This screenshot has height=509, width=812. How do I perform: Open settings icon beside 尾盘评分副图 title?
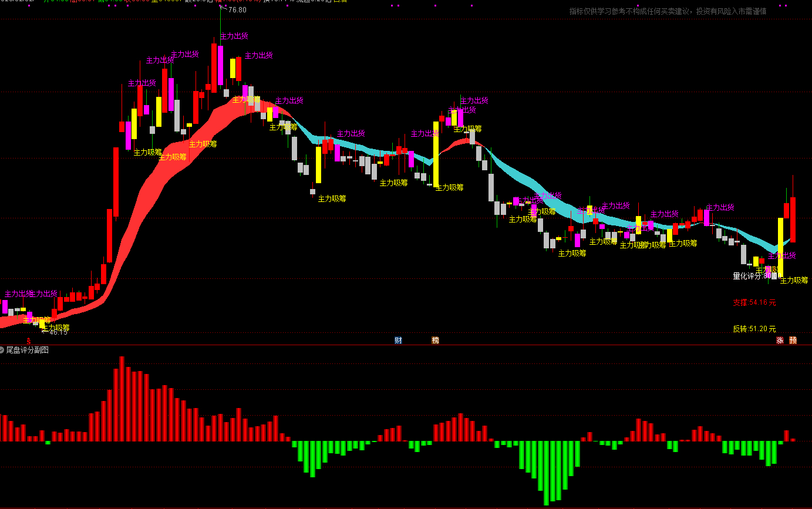click(2, 350)
